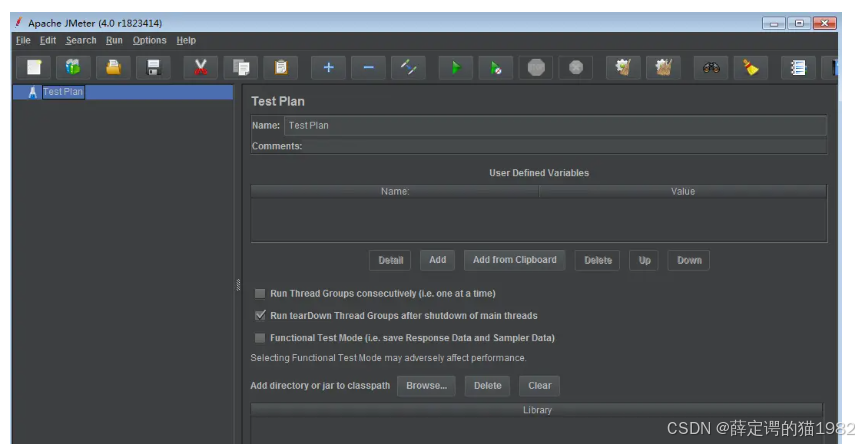Close the Apache JMeter window

click(x=824, y=24)
